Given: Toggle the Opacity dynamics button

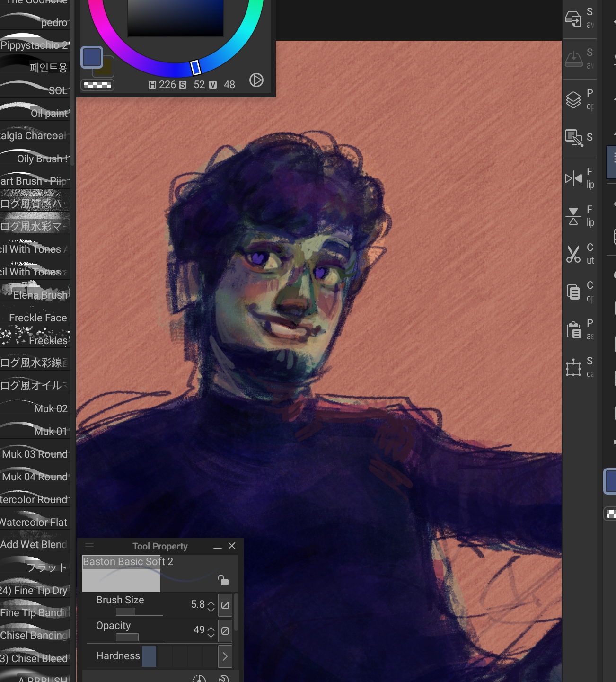Looking at the screenshot, I should (x=225, y=631).
